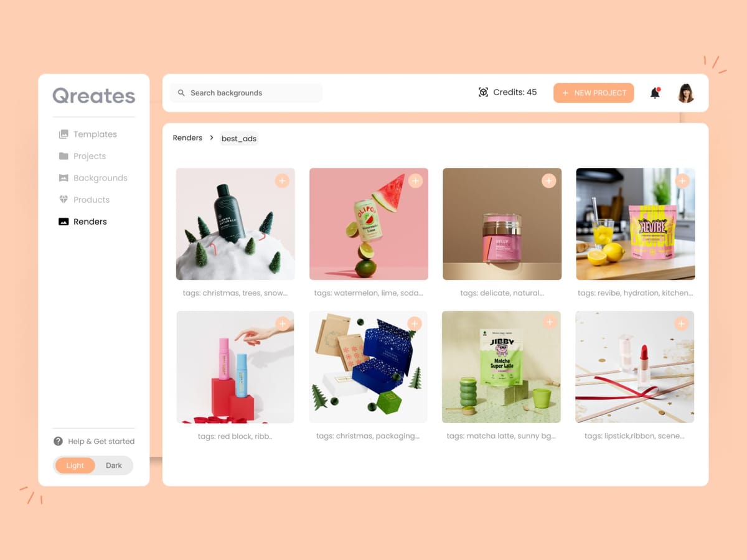This screenshot has height=560, width=747.
Task: Add the watermelon soda render with its plus icon
Action: (x=415, y=180)
